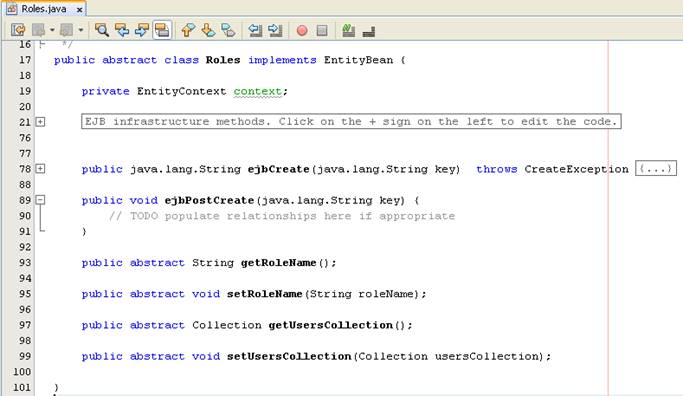683x396 pixels.
Task: Stop macro recording square button
Action: [x=322, y=30]
